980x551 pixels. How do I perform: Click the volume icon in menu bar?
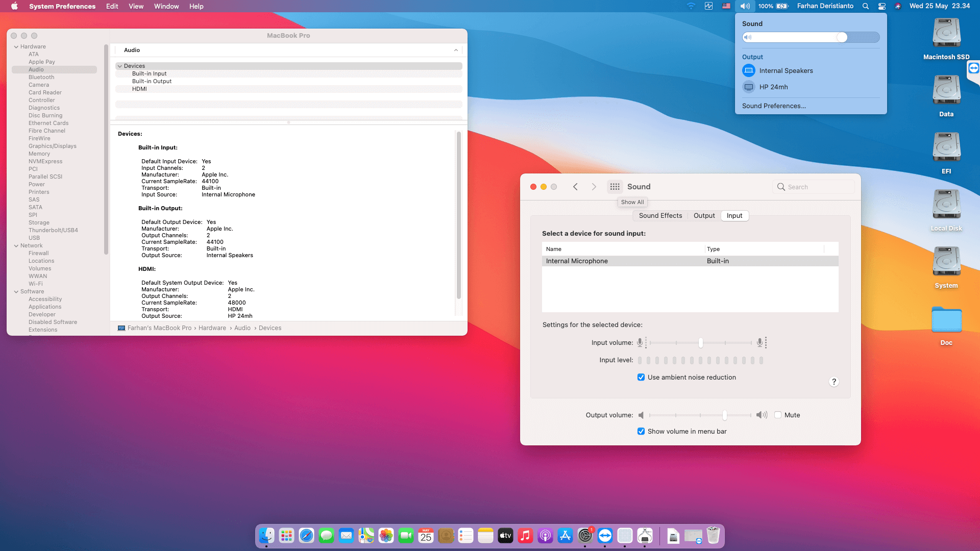tap(745, 6)
